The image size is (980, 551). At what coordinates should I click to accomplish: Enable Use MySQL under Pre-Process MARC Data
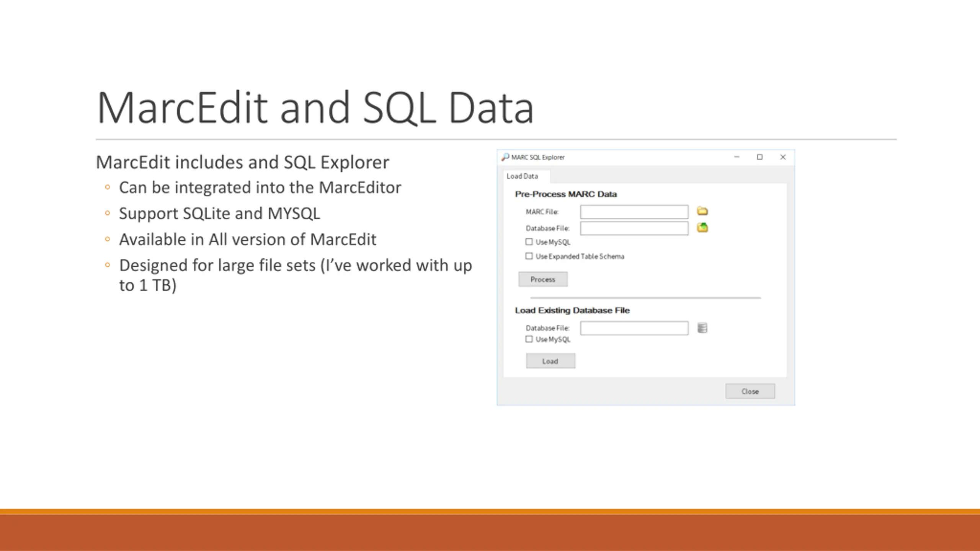click(529, 242)
